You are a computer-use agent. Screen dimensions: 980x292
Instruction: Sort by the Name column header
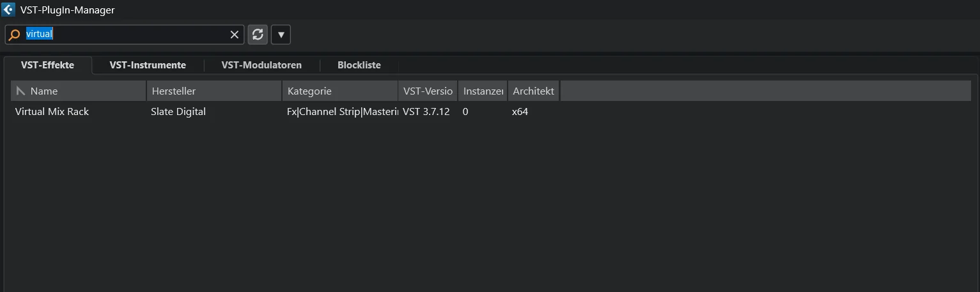[x=79, y=91]
